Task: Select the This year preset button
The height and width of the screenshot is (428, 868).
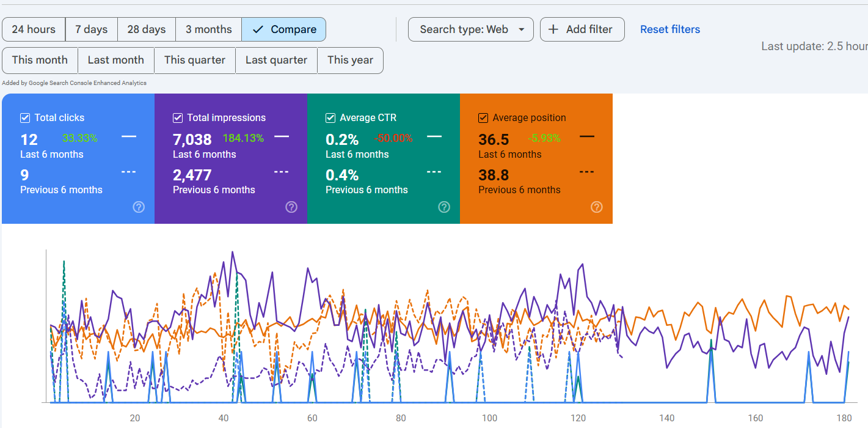Action: 350,60
